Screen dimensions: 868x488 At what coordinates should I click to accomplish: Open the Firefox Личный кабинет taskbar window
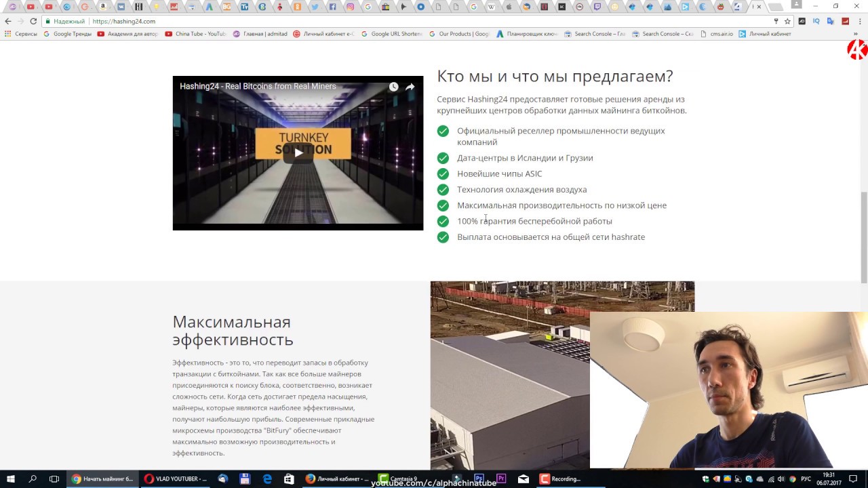(x=337, y=479)
